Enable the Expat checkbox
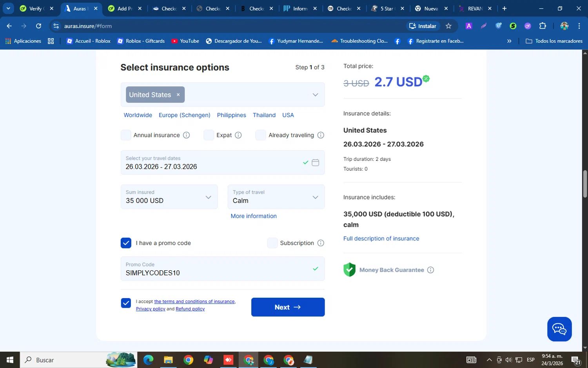Image resolution: width=588 pixels, height=368 pixels. coord(209,135)
